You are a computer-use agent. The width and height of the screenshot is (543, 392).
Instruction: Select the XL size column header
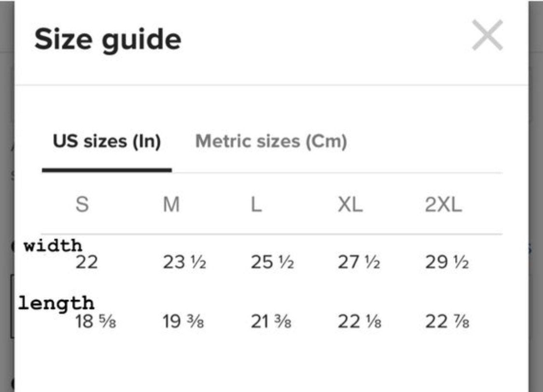350,204
